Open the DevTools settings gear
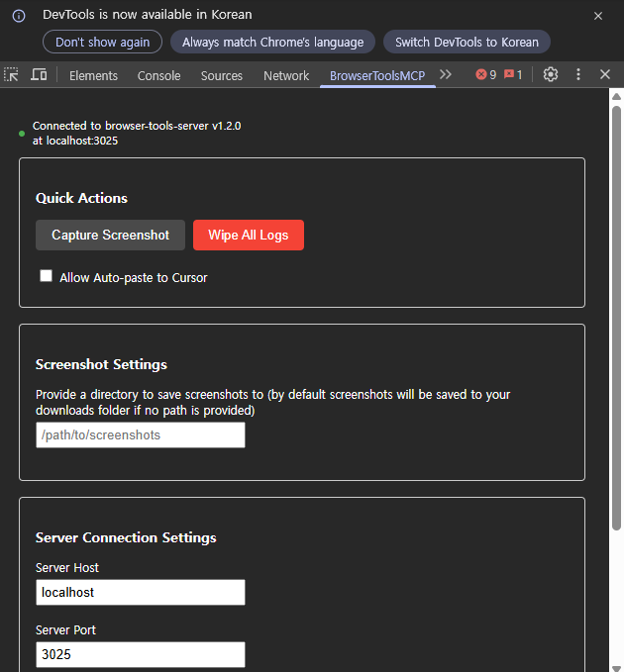The width and height of the screenshot is (624, 672). click(x=551, y=74)
